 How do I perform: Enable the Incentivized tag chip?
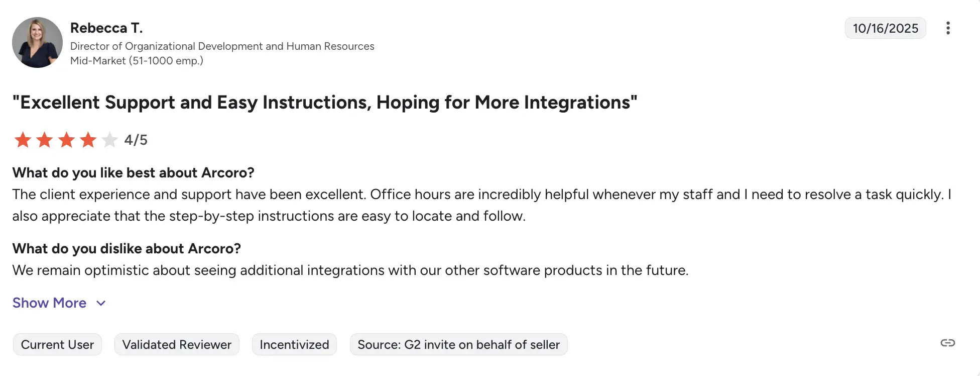pos(294,344)
